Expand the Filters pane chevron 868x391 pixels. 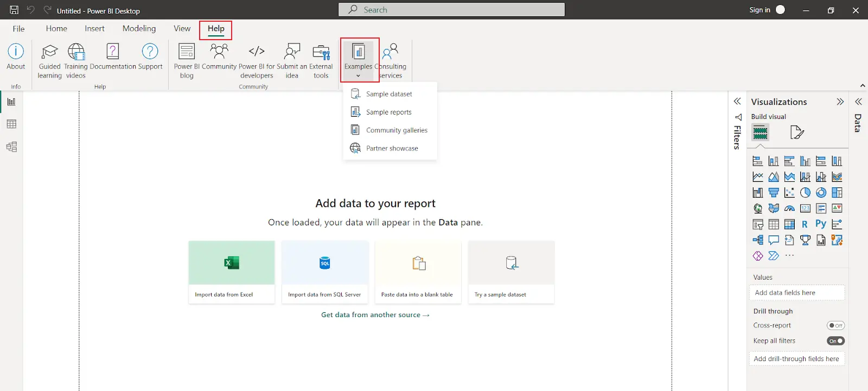pos(737,102)
